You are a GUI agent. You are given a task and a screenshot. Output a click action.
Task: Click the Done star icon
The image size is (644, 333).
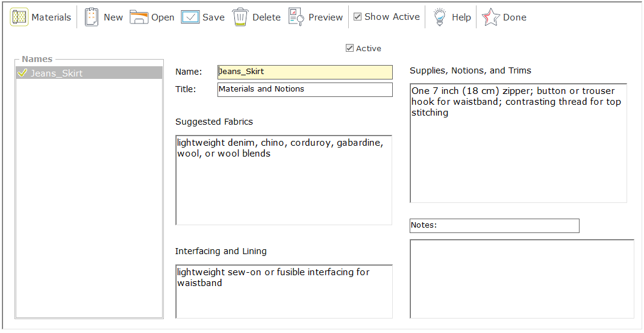click(491, 17)
